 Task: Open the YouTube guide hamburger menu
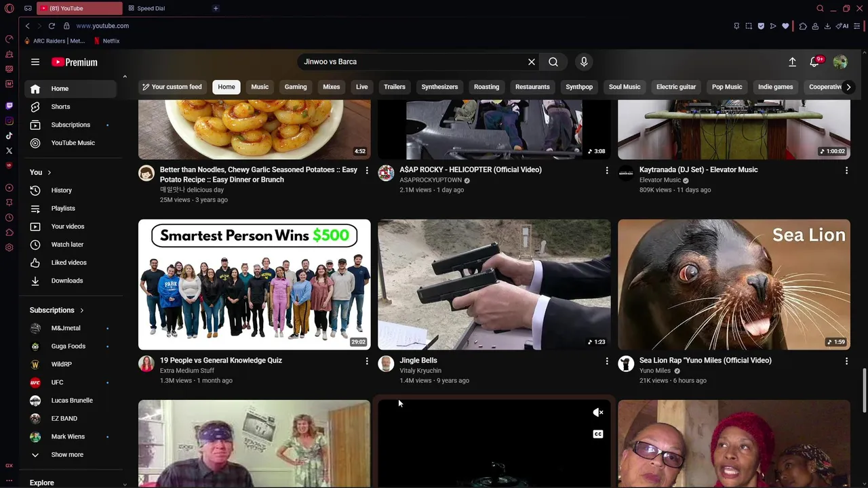35,62
